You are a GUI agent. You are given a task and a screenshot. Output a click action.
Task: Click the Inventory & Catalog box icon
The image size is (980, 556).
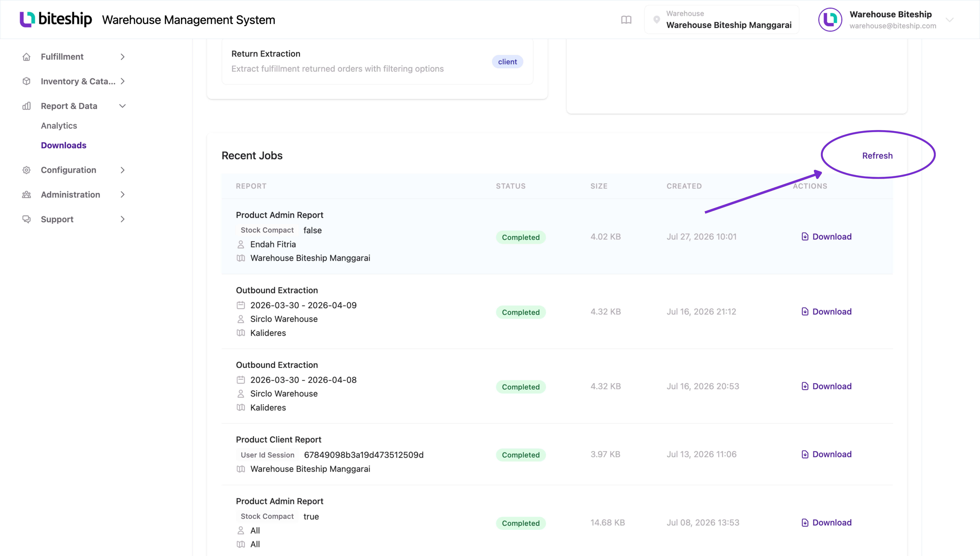point(26,81)
